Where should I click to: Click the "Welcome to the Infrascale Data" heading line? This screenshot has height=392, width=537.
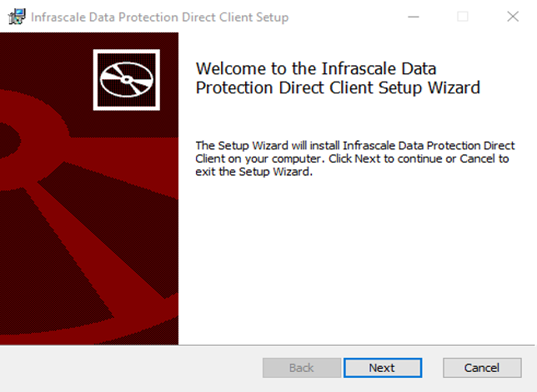click(315, 68)
